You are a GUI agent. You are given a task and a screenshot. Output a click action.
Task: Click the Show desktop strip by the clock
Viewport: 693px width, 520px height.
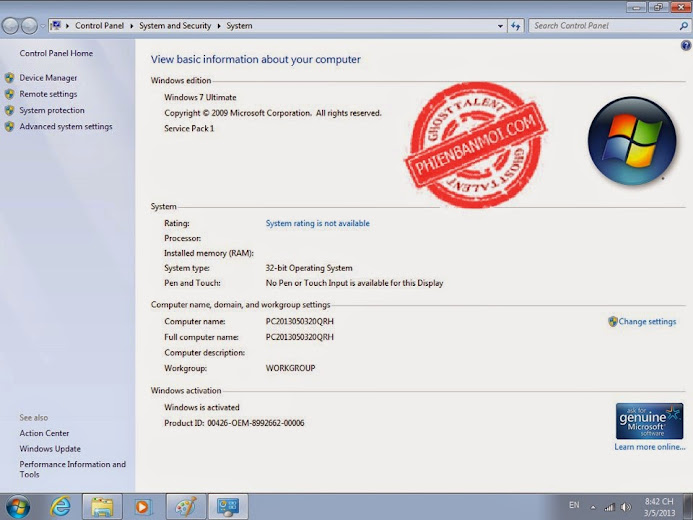point(688,506)
